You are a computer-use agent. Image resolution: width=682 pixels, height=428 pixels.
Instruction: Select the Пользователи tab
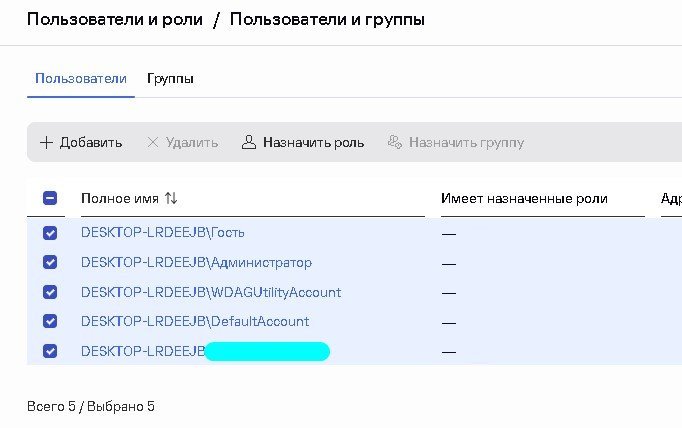[x=81, y=78]
